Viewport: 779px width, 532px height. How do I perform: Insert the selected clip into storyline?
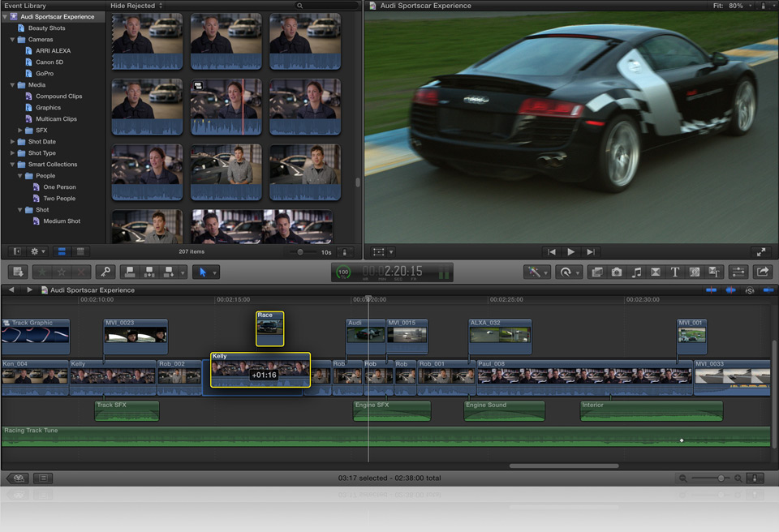(149, 272)
